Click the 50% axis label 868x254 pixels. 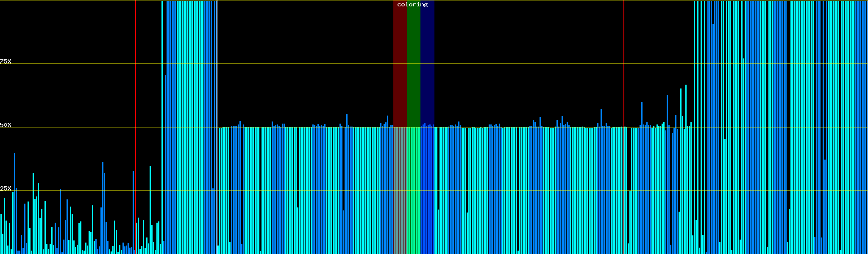[x=6, y=125]
